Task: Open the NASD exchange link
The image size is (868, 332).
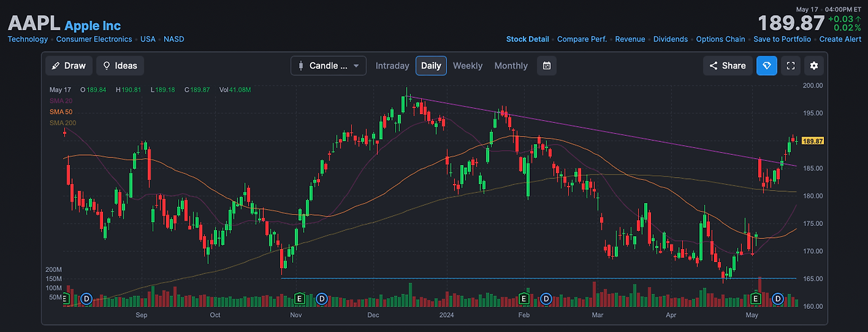Action: pos(174,39)
